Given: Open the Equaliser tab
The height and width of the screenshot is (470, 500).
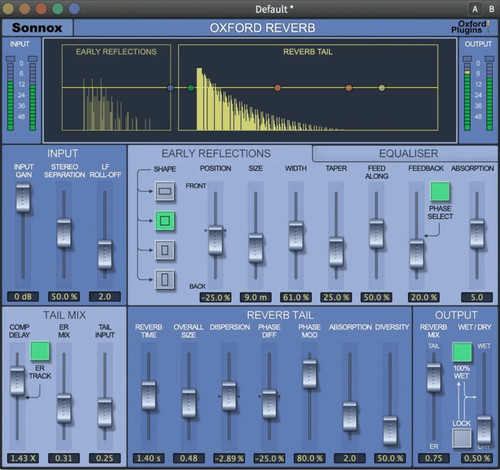Looking at the screenshot, I should coord(408,153).
